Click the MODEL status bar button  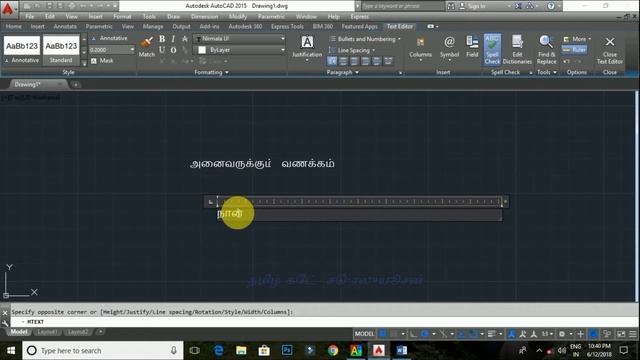tap(364, 333)
